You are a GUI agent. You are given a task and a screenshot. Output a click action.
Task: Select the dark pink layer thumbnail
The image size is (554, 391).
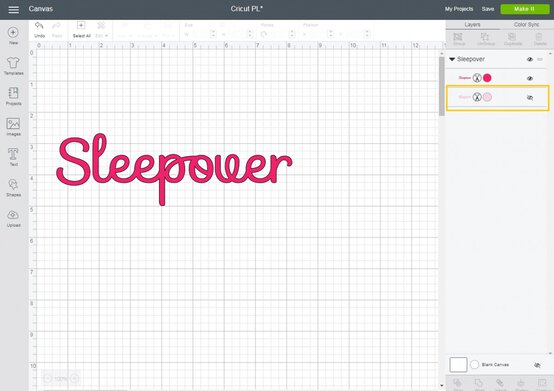tap(465, 78)
